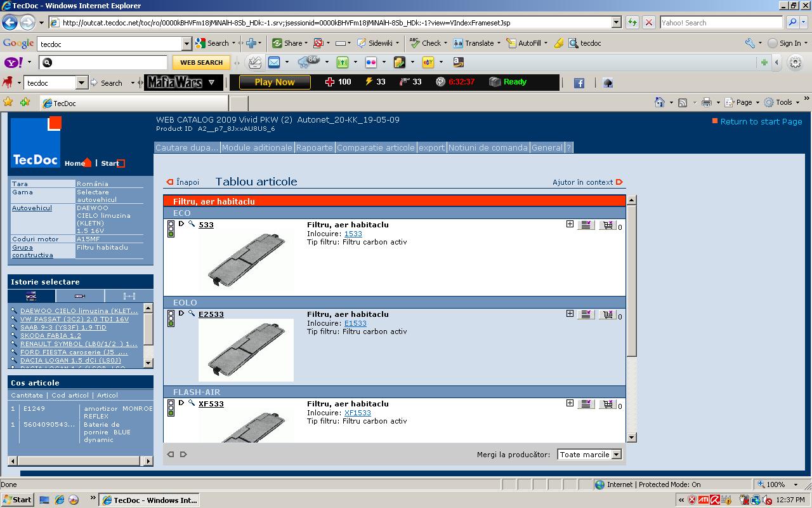Image resolution: width=812 pixels, height=508 pixels.
Task: Open the axle history tab icon
Action: pos(129,296)
